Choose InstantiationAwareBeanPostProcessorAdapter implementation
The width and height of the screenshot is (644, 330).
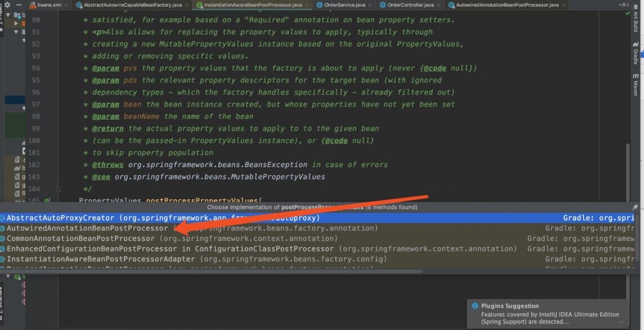(317, 259)
